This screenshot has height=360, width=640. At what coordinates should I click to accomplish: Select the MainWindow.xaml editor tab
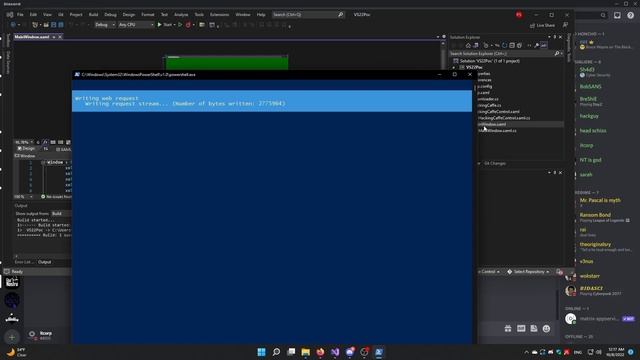pyautogui.click(x=32, y=37)
